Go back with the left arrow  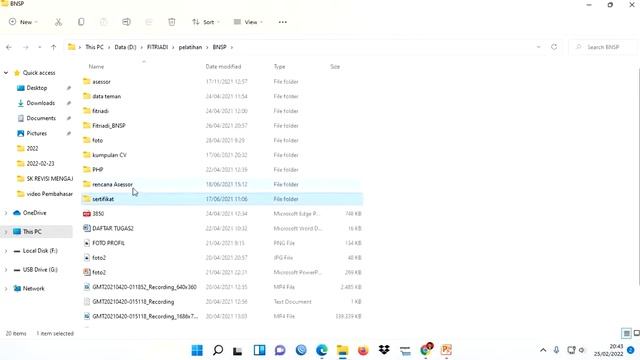[x=9, y=47]
